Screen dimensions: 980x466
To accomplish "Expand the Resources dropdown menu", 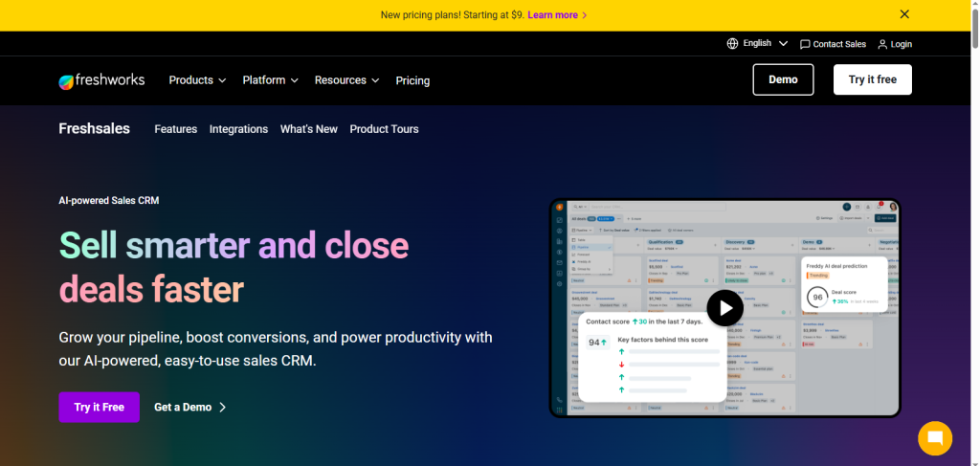I will [346, 80].
